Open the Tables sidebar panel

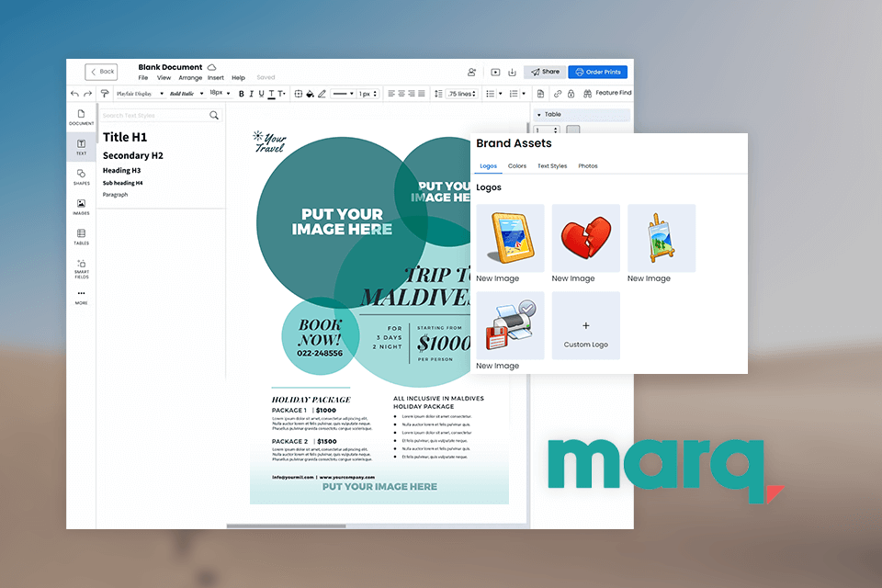coord(82,236)
